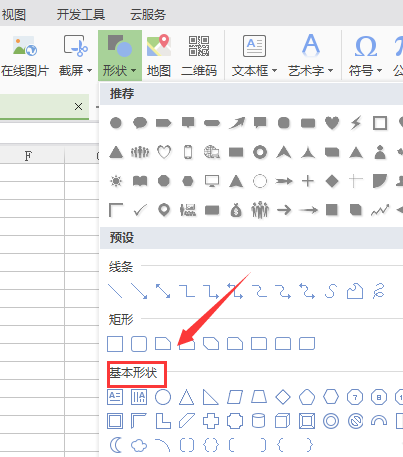Open the 符号 symbol dropdown
The height and width of the screenshot is (457, 403).
coord(365,56)
